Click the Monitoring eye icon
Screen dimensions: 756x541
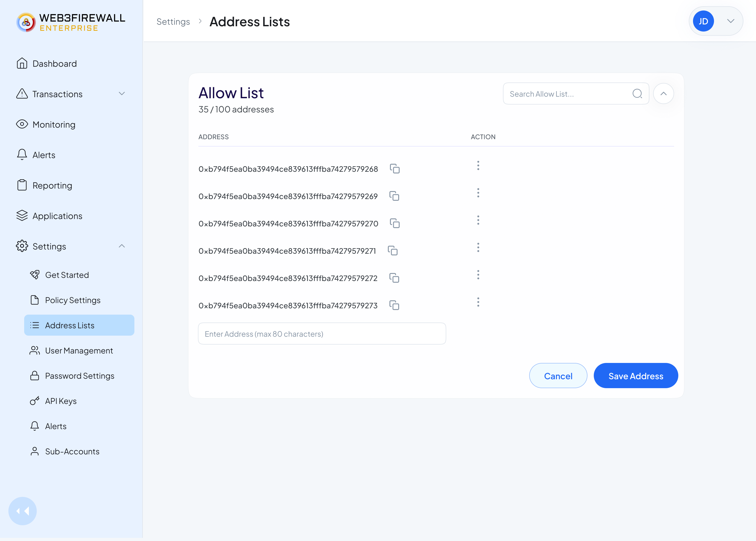22,124
